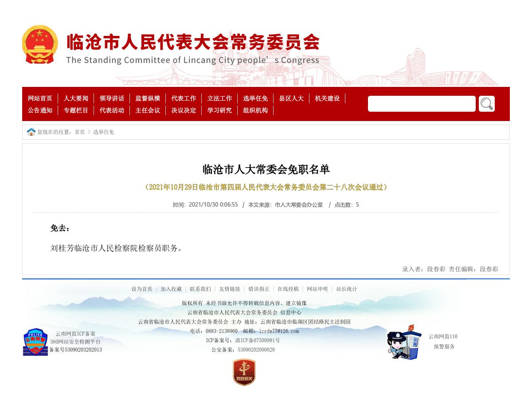The height and width of the screenshot is (399, 532).
Task: Open the 人大要闻 menu item
Action: pyautogui.click(x=75, y=98)
